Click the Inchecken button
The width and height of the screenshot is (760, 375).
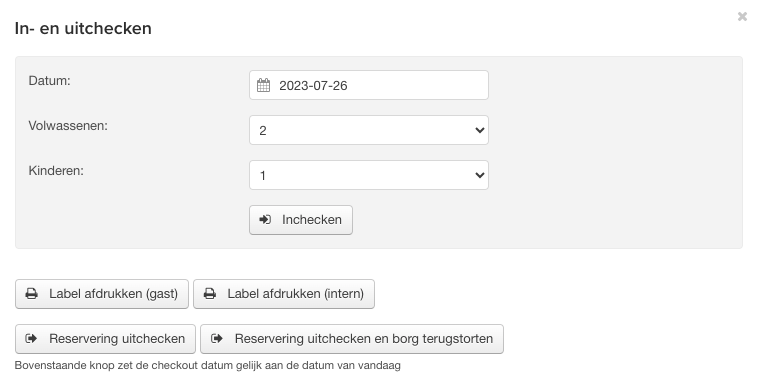point(301,220)
